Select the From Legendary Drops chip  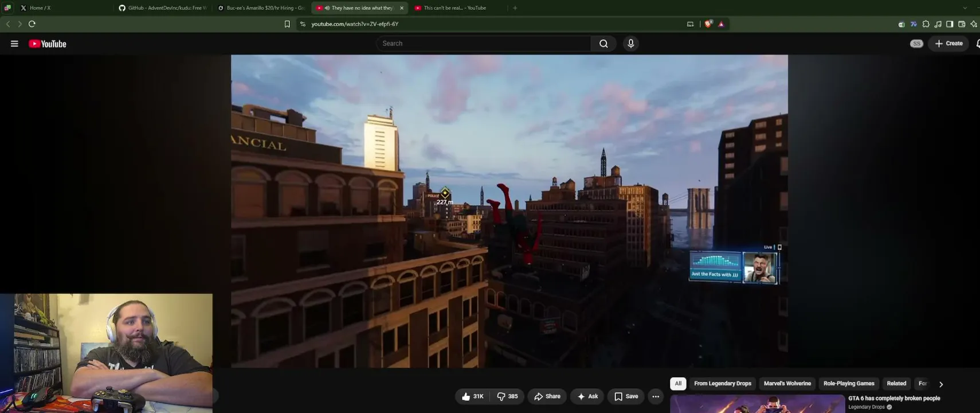pos(723,384)
